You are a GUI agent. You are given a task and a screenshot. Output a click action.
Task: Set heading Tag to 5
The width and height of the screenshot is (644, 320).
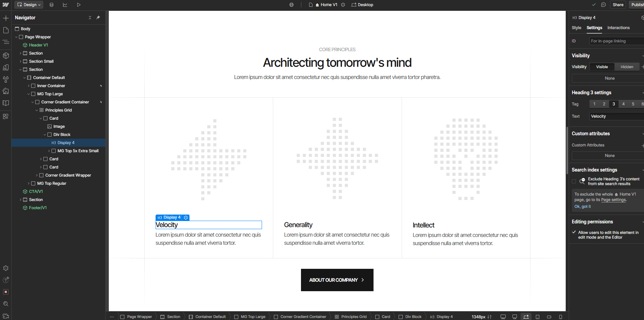click(x=632, y=104)
